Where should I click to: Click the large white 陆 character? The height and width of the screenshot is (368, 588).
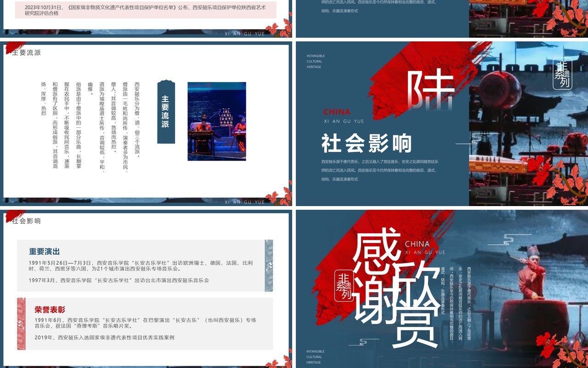(430, 90)
